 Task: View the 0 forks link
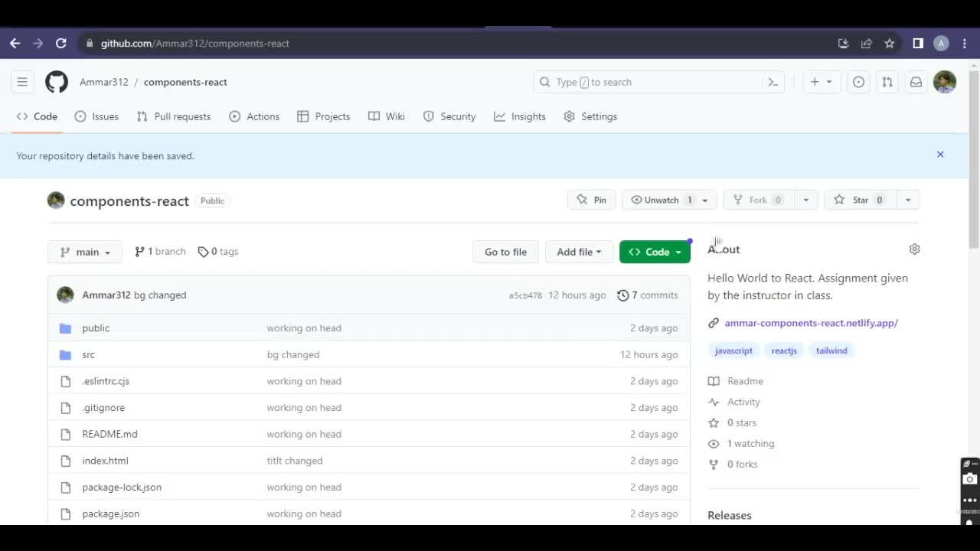733,464
